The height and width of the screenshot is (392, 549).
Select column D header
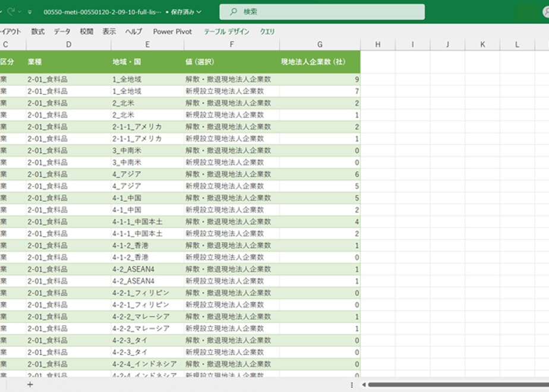click(x=69, y=45)
